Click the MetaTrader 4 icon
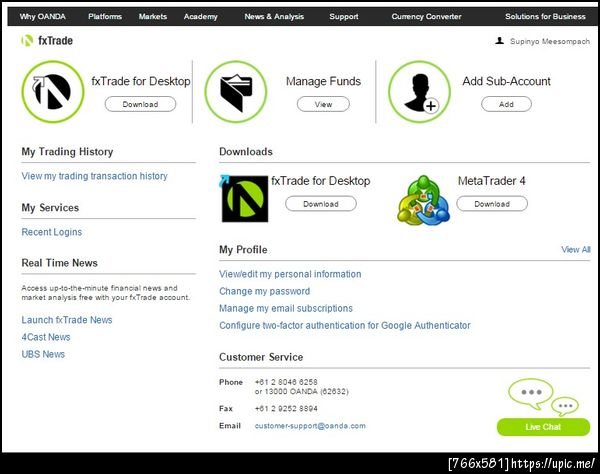This screenshot has width=600, height=474. 423,200
